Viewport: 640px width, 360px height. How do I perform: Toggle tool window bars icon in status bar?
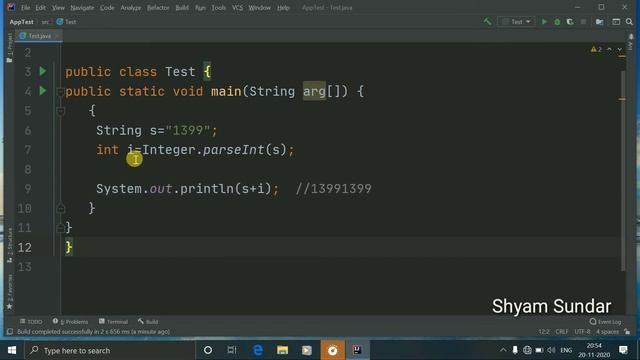click(x=10, y=332)
